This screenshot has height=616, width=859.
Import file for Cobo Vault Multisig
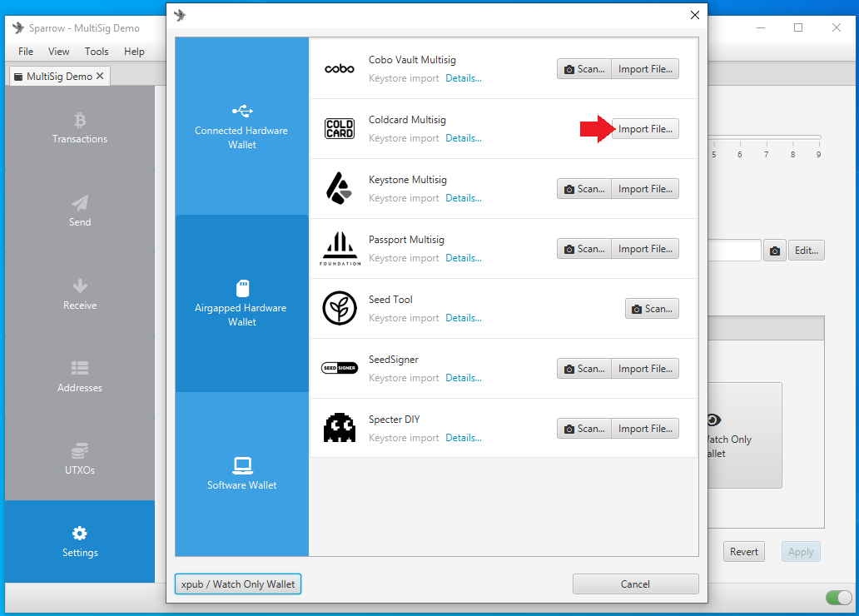(645, 69)
